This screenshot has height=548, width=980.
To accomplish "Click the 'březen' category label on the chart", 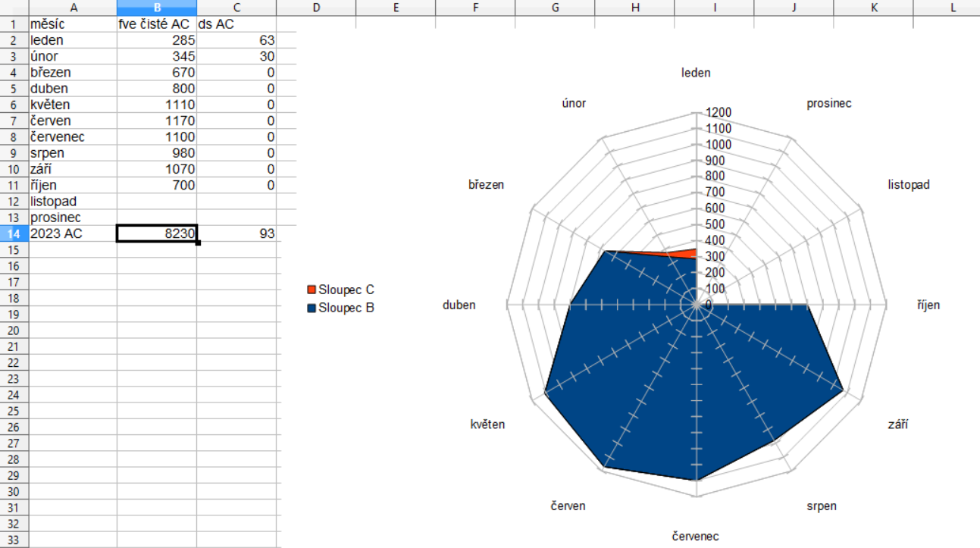I will click(487, 184).
